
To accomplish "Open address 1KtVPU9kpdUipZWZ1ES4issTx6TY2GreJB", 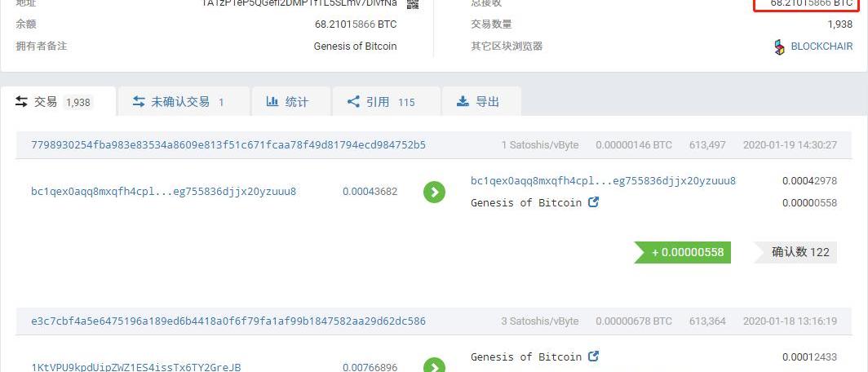I will [x=136, y=367].
